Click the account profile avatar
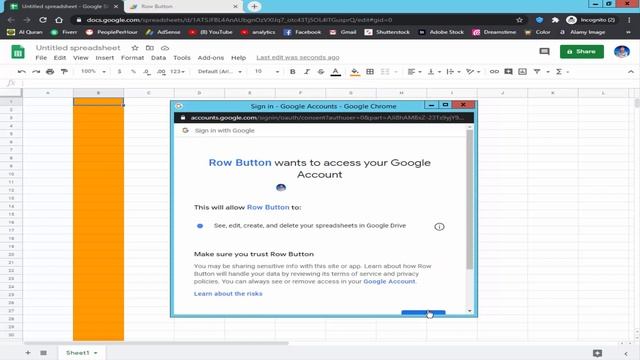The height and width of the screenshot is (360, 640). [622, 51]
